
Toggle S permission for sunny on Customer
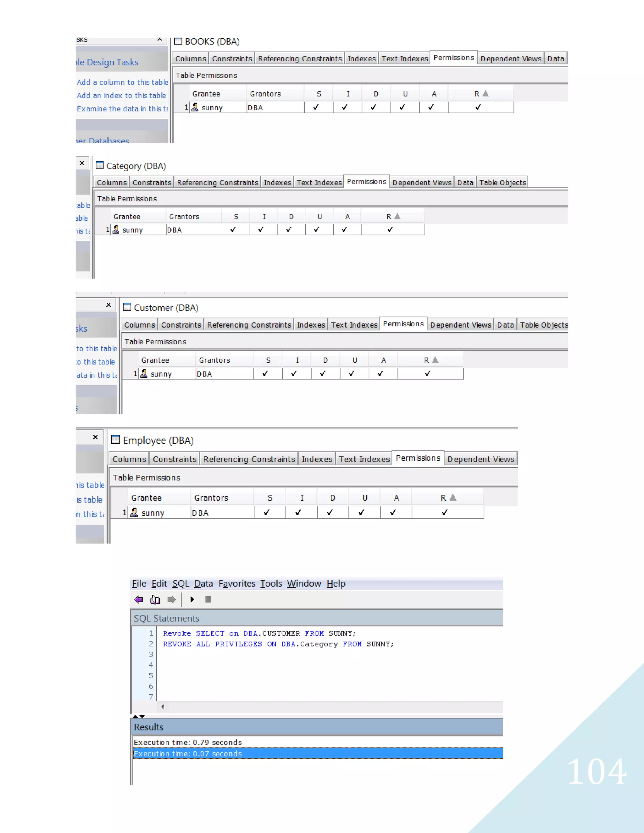265,373
